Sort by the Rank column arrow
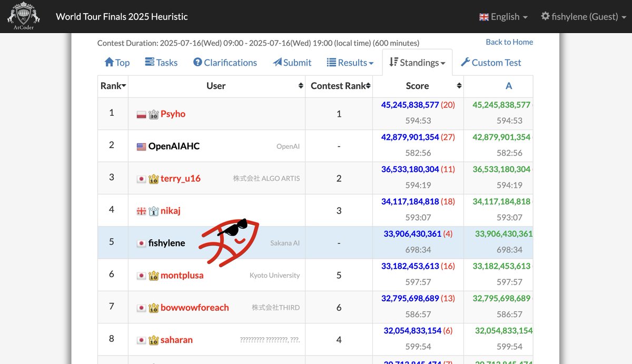The image size is (632, 364). (x=124, y=86)
